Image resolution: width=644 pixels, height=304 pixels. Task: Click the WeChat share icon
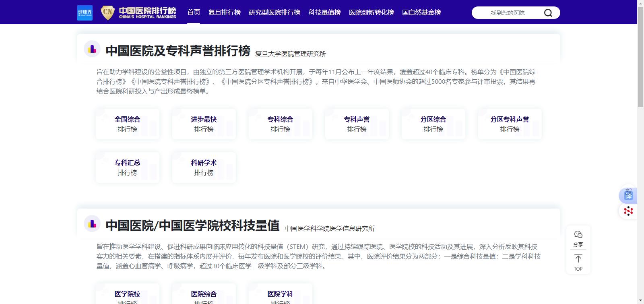[x=578, y=235]
